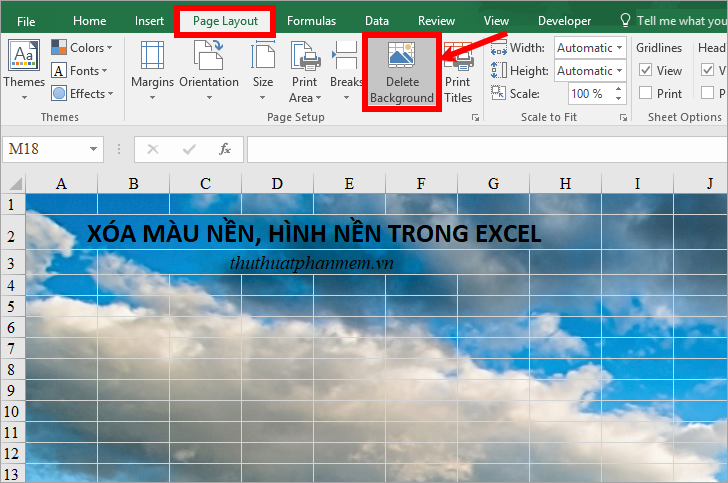Image resolution: width=728 pixels, height=483 pixels.
Task: Open the File tab
Action: [x=26, y=21]
